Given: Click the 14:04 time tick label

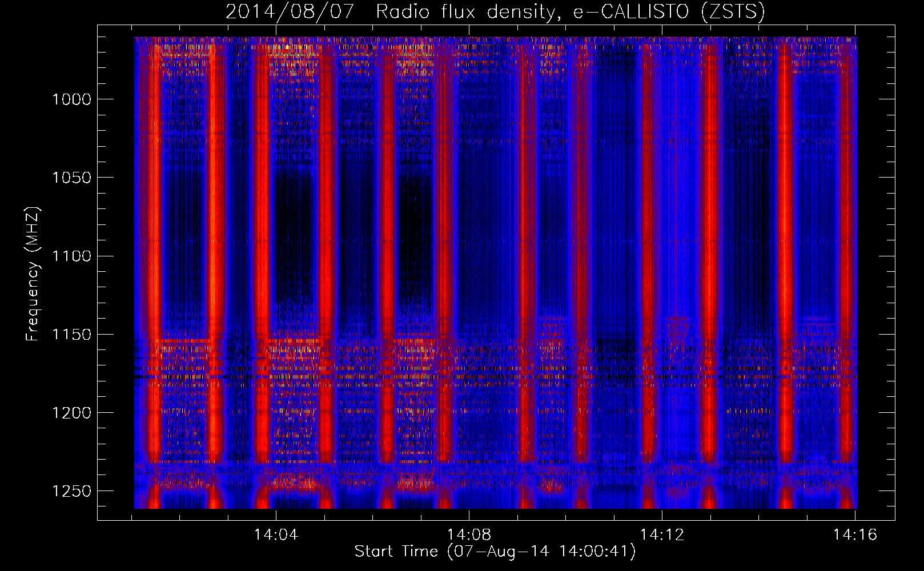Looking at the screenshot, I should point(276,535).
